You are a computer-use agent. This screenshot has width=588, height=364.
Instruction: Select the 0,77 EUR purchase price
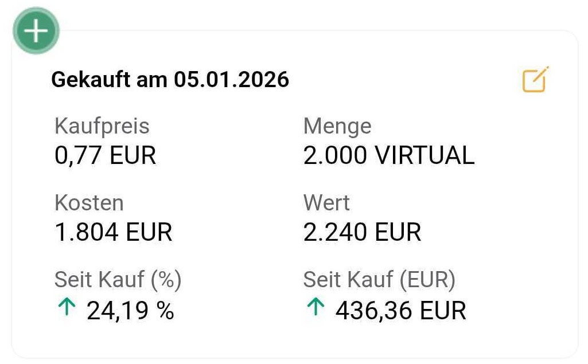click(105, 155)
